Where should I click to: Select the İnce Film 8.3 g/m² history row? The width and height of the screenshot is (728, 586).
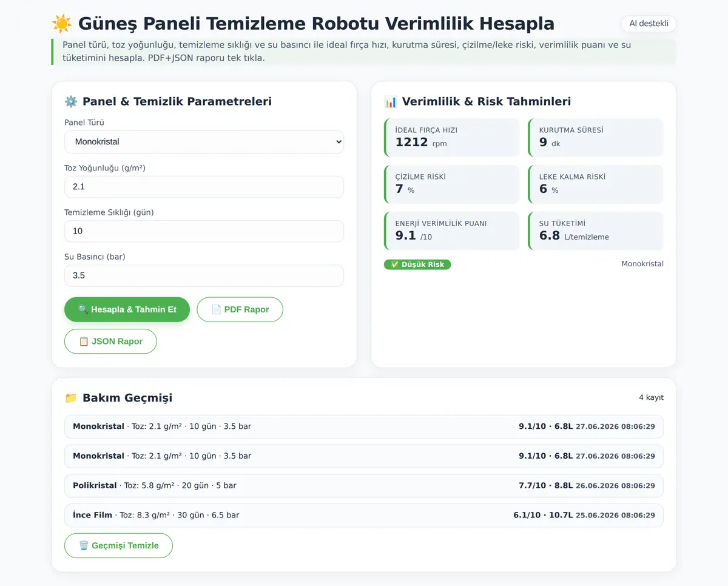364,515
